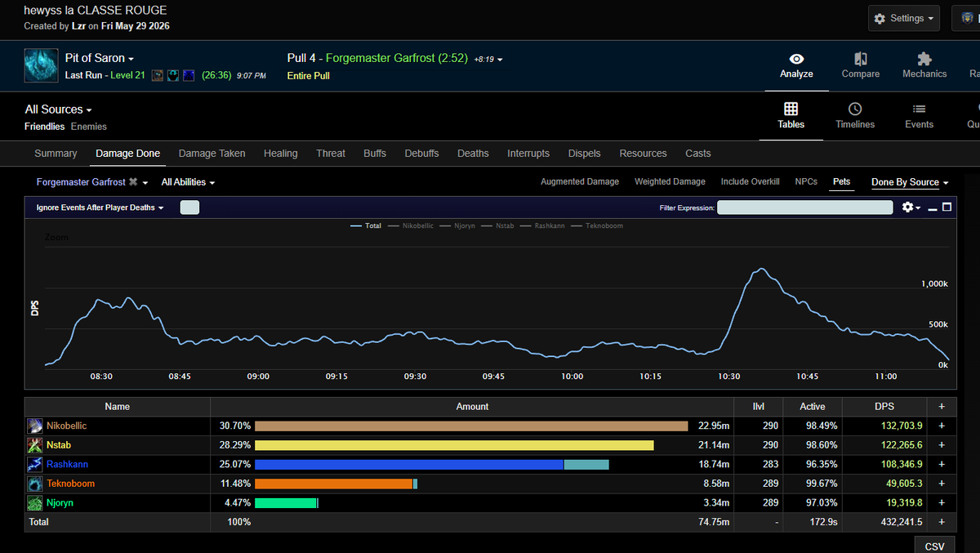Image resolution: width=980 pixels, height=553 pixels.
Task: Click the plus column header
Action: pyautogui.click(x=942, y=407)
